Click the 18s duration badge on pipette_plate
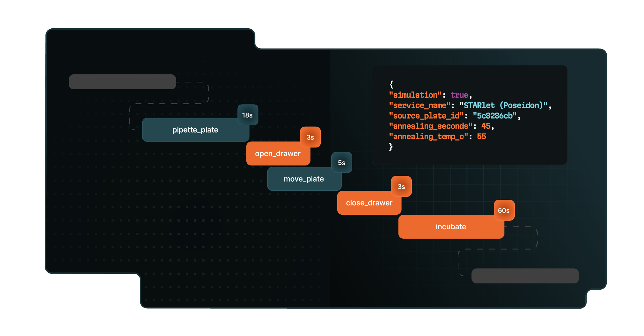Screen dimensions: 644x336 click(247, 115)
